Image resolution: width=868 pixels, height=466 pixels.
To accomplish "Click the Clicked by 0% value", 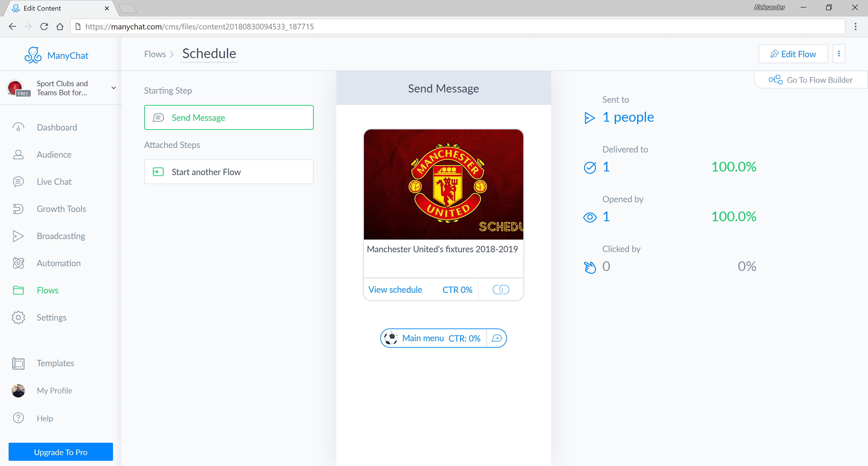I will pos(747,266).
